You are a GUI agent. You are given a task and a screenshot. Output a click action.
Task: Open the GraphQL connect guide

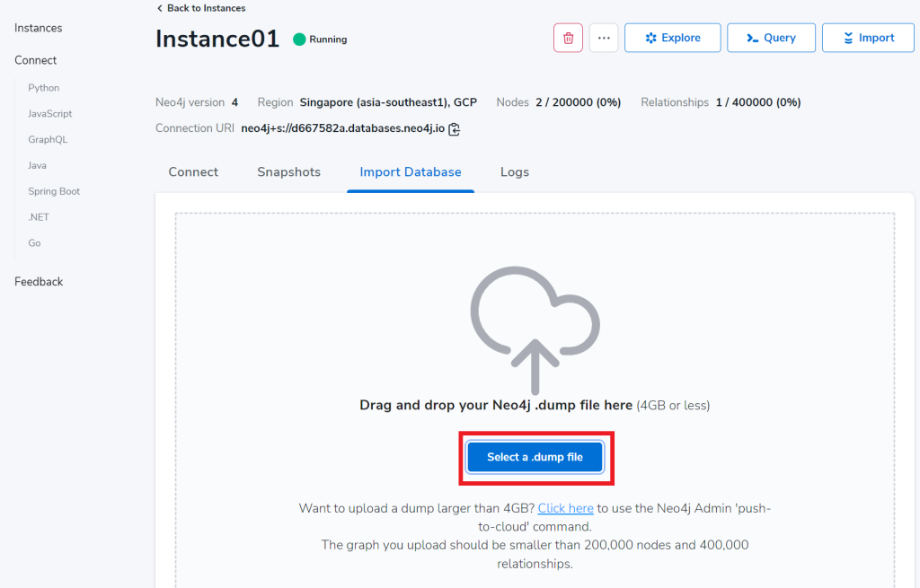(48, 140)
